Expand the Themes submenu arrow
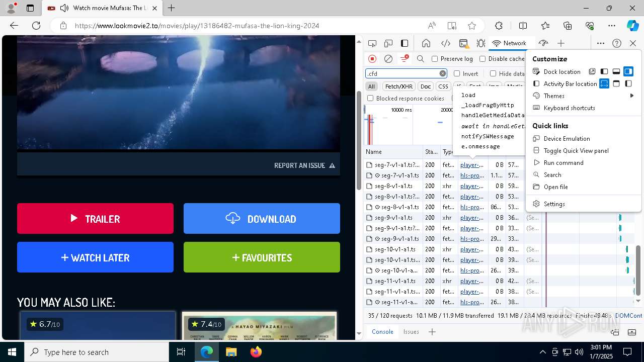Viewport: 644px width, 362px height. [x=632, y=96]
